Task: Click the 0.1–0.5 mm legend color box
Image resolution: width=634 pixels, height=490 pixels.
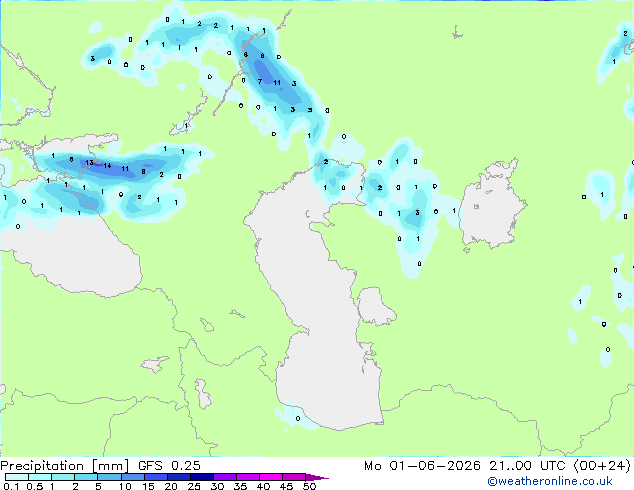Action: click(17, 477)
